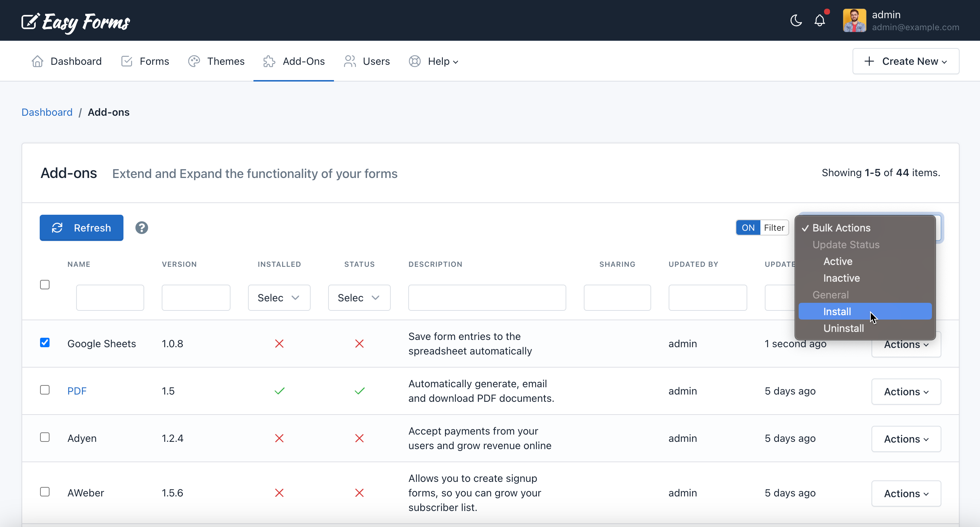Viewport: 980px width, 527px height.
Task: Expand Actions dropdown for Adyen
Action: point(906,439)
